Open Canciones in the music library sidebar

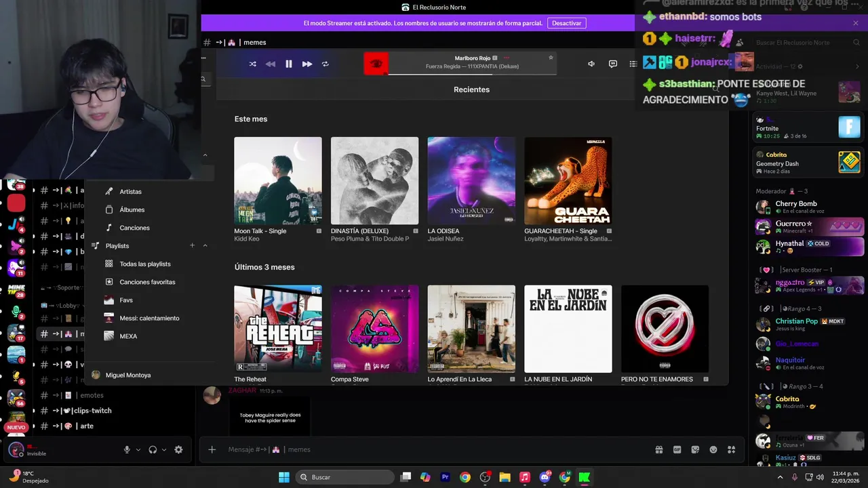pos(134,228)
